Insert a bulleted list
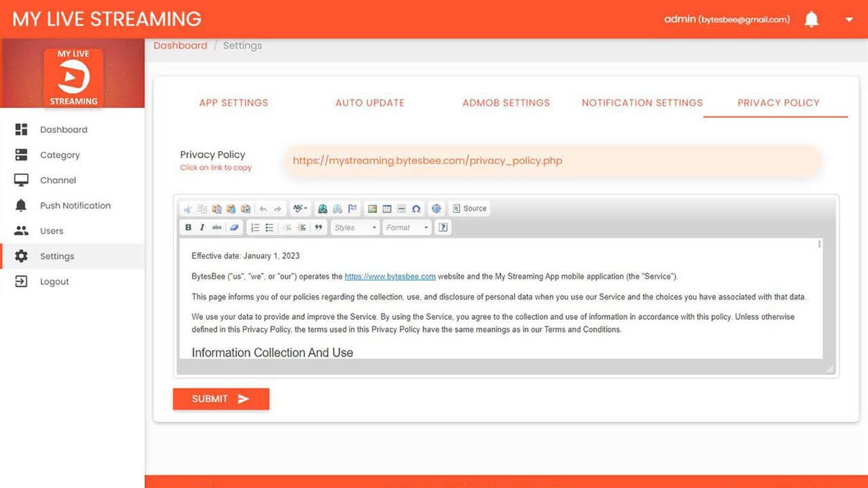The image size is (868, 488). pos(269,228)
